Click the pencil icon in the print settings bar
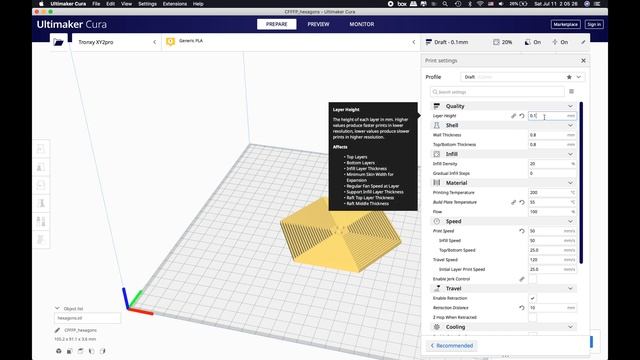640x360 pixels. click(x=583, y=42)
